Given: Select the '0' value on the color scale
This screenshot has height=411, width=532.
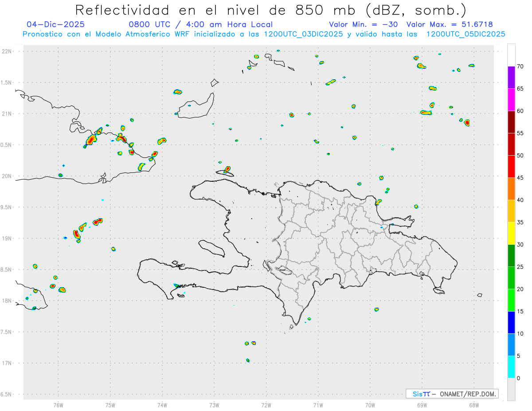Looking at the screenshot, I should (x=518, y=378).
